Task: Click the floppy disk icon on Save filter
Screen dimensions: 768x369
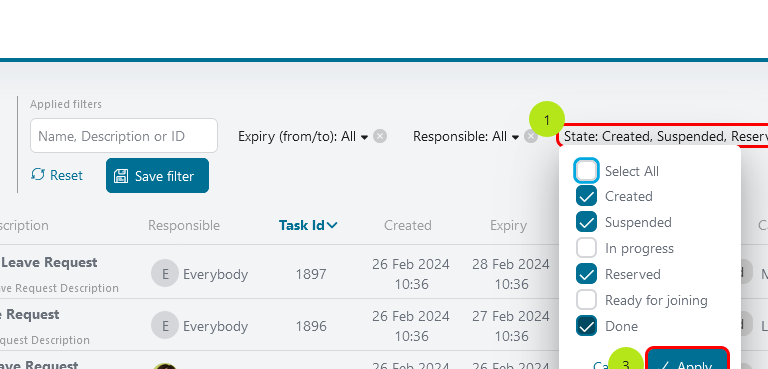Action: tap(120, 176)
